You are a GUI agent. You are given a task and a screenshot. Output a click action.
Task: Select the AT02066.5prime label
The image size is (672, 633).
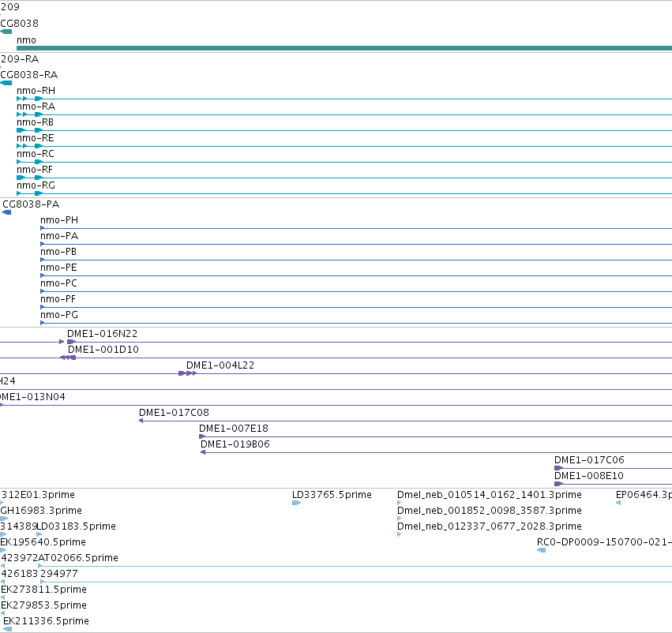click(x=78, y=558)
